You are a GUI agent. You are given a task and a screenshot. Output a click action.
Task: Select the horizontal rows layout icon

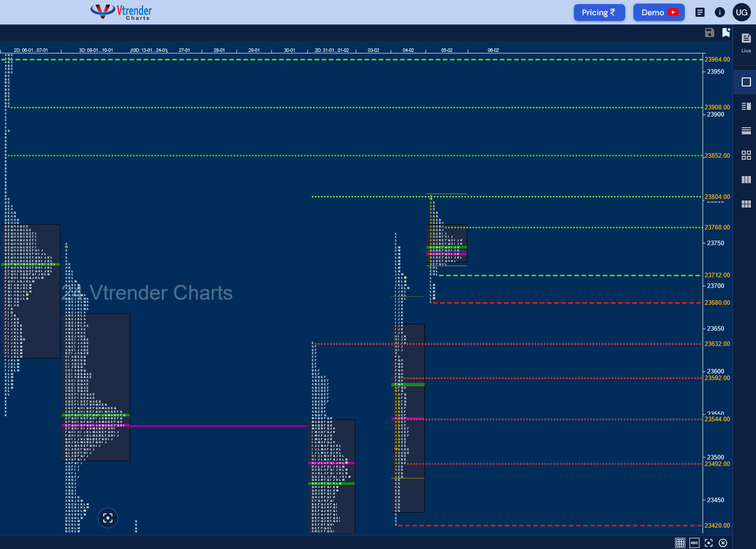pyautogui.click(x=746, y=131)
